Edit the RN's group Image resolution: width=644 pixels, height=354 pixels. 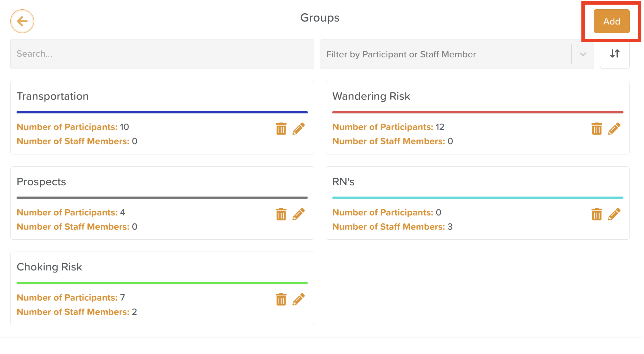(x=614, y=214)
